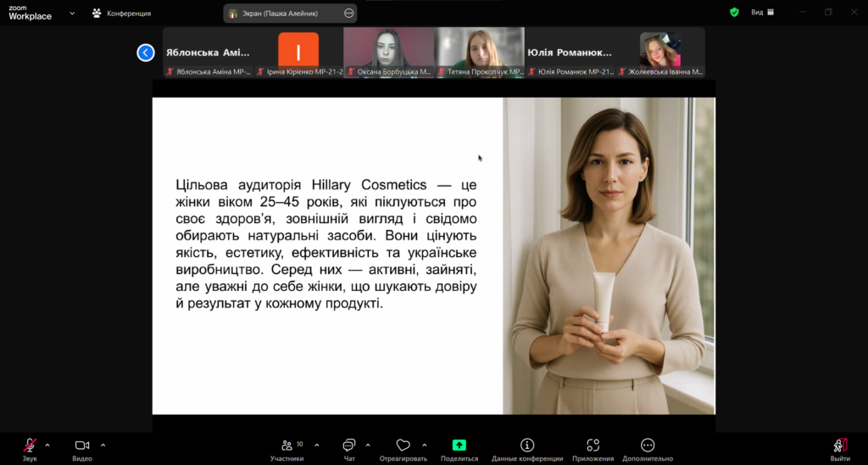This screenshot has width=868, height=465.
Task: Open the Чат chat panel
Action: (349, 450)
